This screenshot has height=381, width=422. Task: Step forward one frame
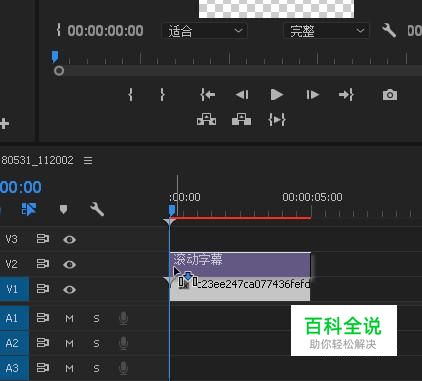click(312, 95)
